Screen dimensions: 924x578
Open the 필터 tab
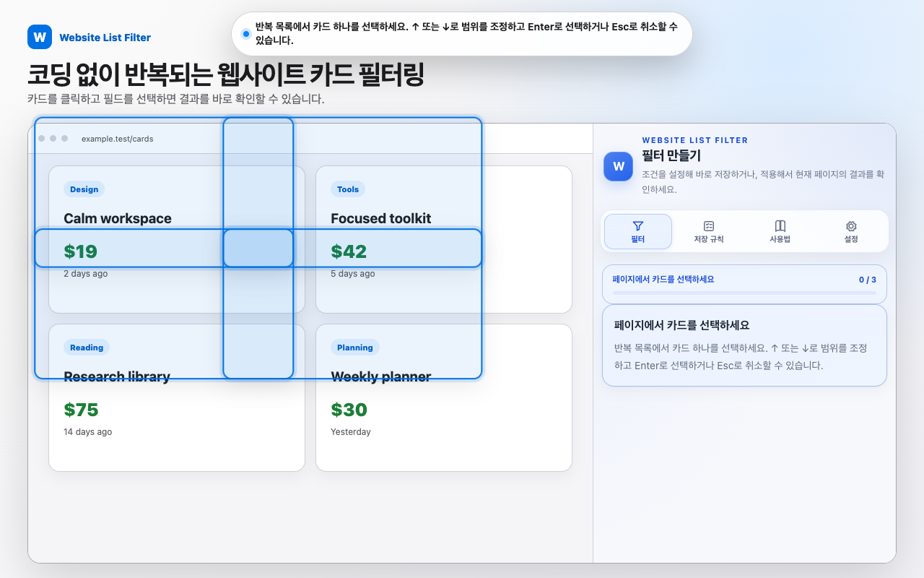638,231
